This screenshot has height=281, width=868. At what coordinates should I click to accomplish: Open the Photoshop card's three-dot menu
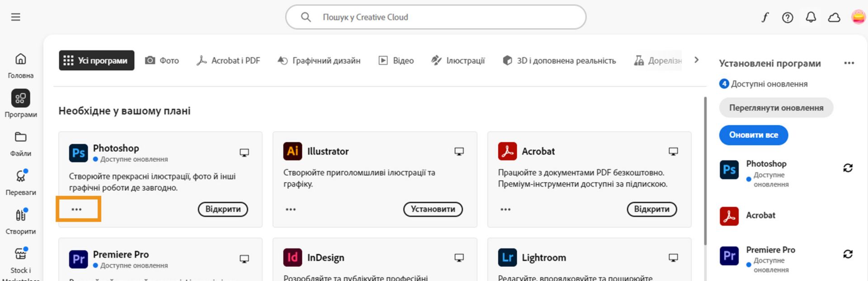point(77,209)
